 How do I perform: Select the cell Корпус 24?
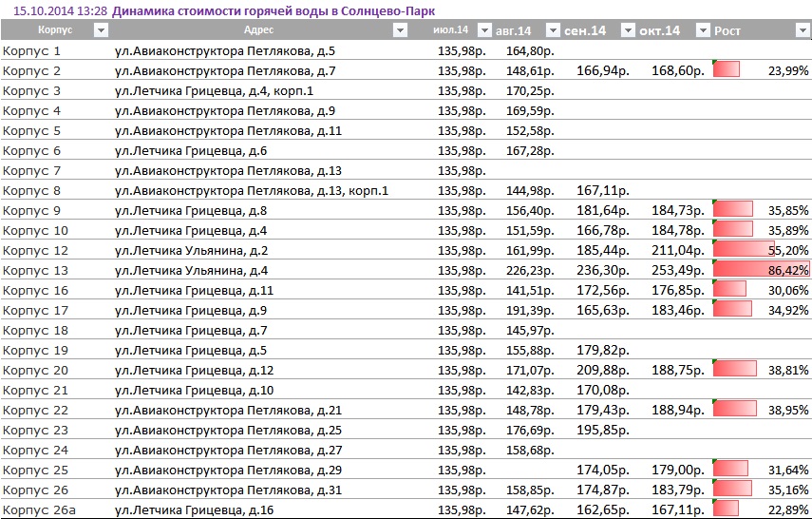coord(35,450)
